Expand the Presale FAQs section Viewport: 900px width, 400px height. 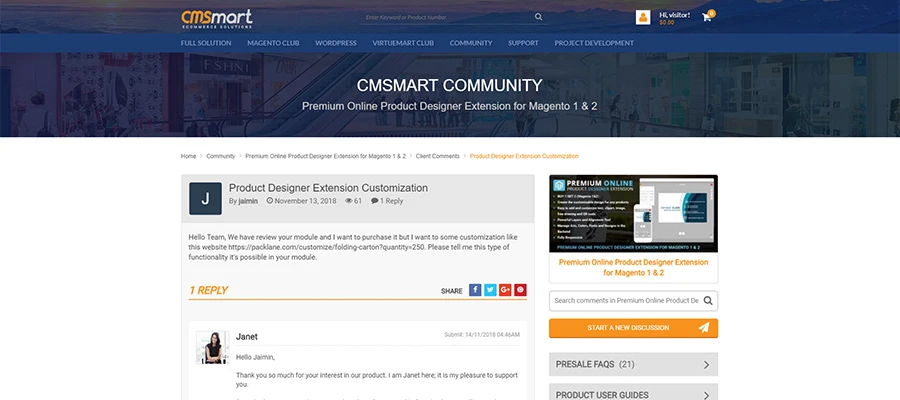click(633, 365)
